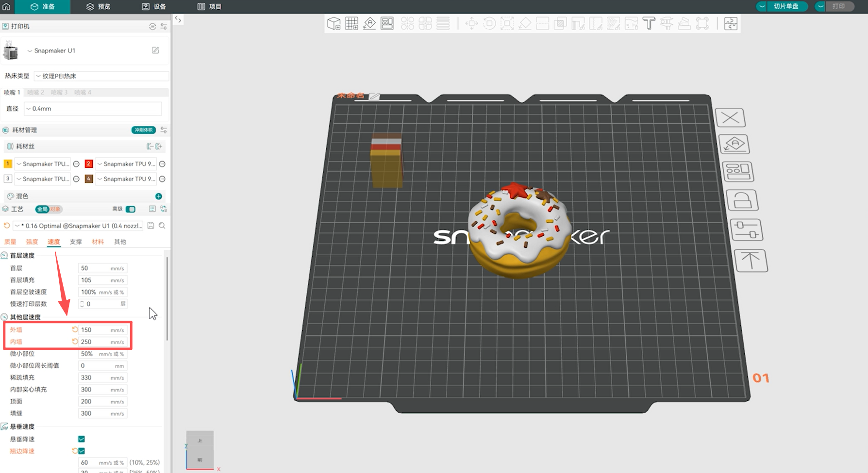Open the assembly view puzzle icon
This screenshot has height=473, width=868.
(731, 23)
